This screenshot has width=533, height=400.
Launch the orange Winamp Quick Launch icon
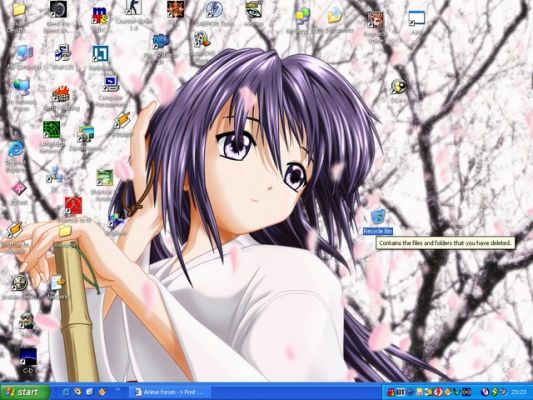[102, 392]
